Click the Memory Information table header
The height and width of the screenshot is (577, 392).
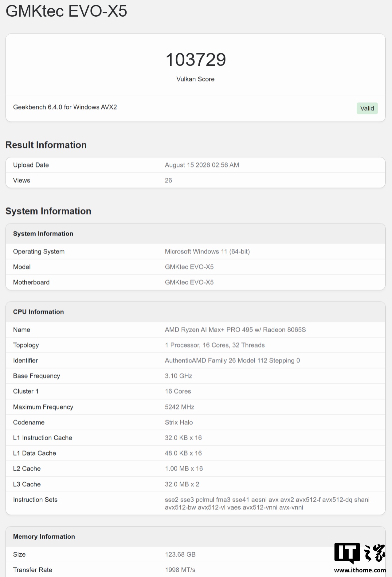point(195,536)
